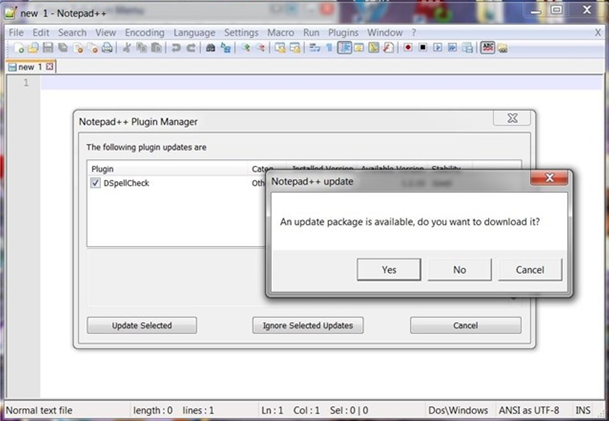
Task: Open Find using the binoculars icon
Action: (211, 48)
